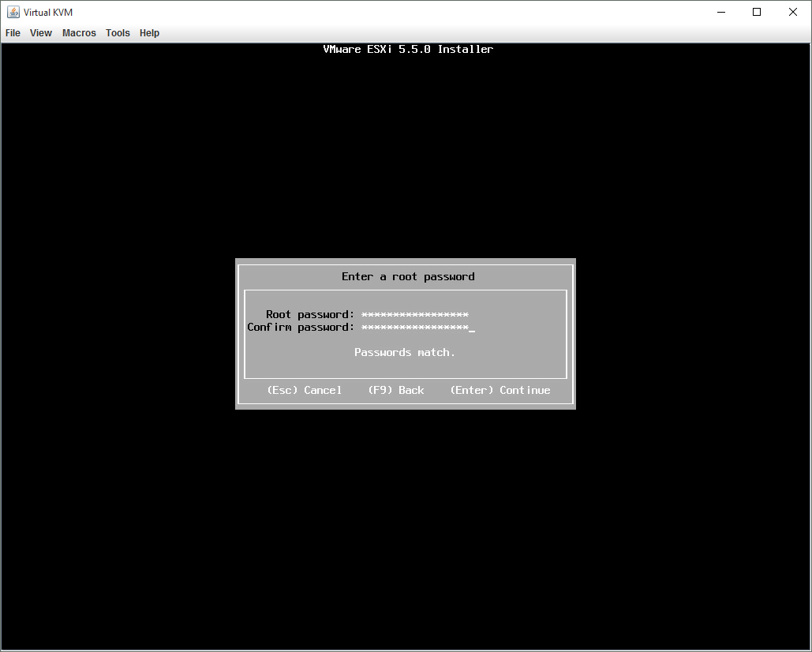This screenshot has width=812, height=652.
Task: Open the View menu
Action: tap(41, 33)
